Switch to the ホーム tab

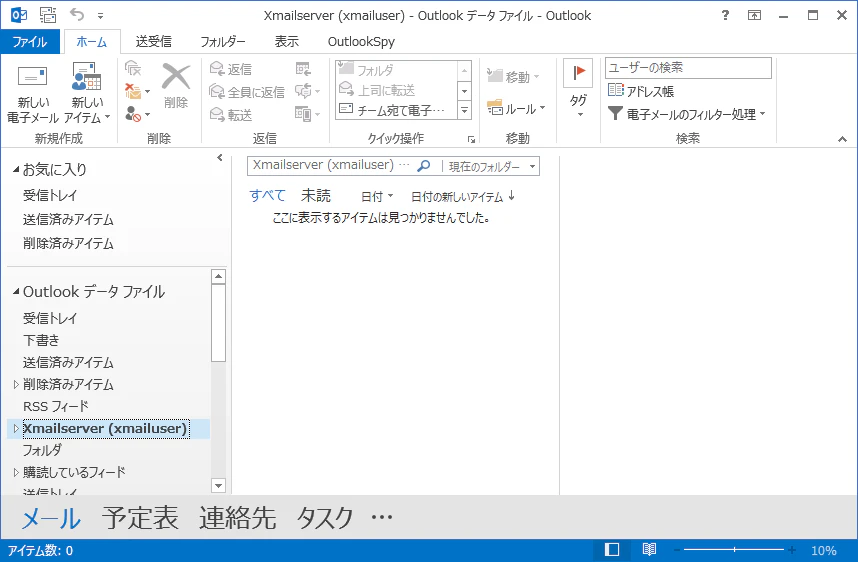tap(91, 42)
